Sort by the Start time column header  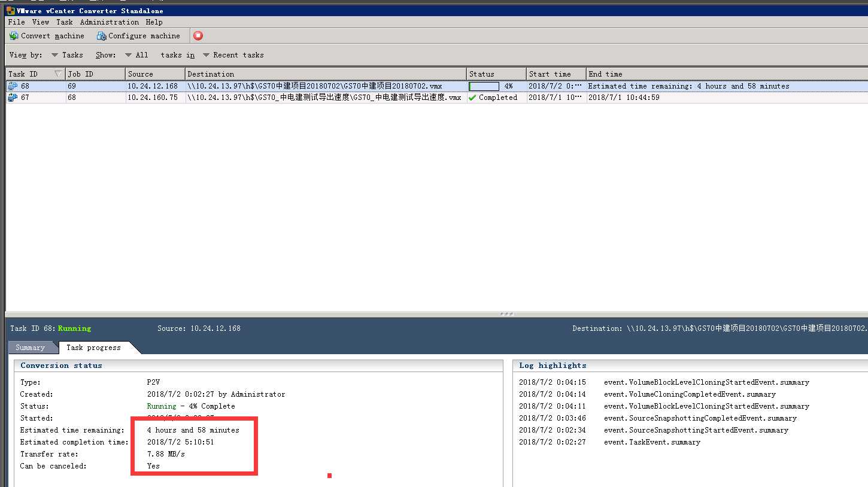(556, 74)
